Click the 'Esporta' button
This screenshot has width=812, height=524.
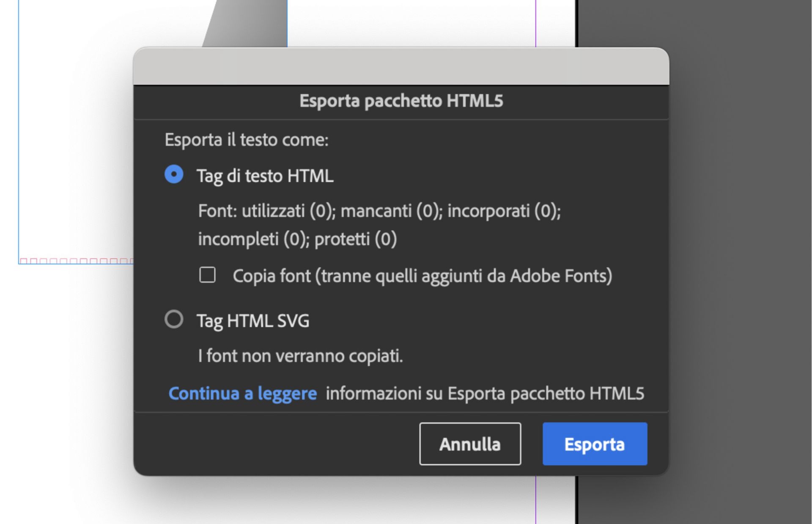coord(594,444)
